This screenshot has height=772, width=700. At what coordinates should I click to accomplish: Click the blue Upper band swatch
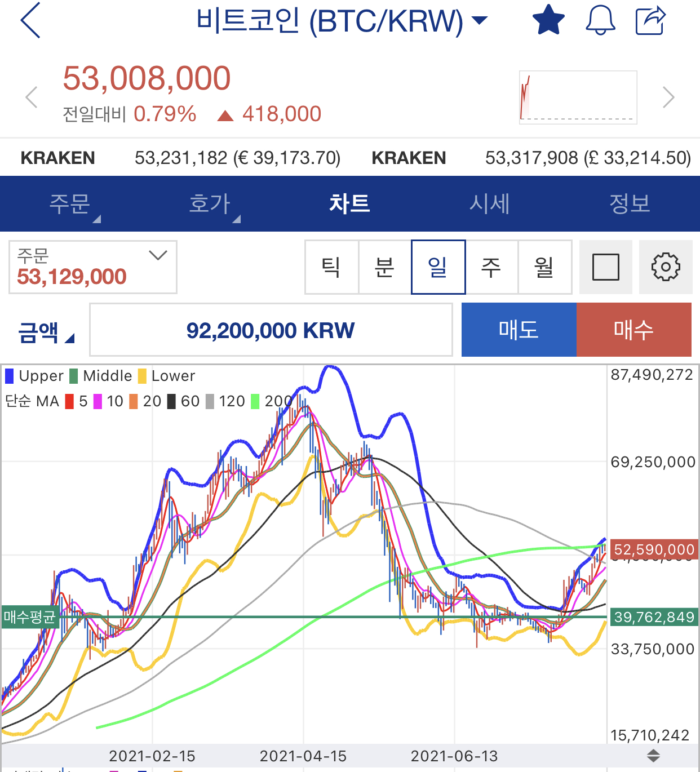pos(9,376)
